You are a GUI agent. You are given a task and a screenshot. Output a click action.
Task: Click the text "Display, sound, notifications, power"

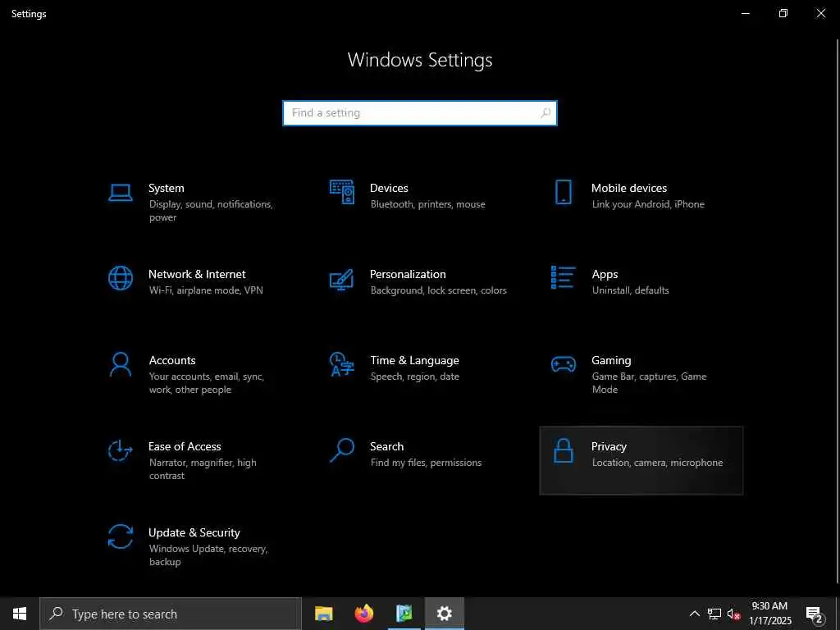pyautogui.click(x=211, y=211)
